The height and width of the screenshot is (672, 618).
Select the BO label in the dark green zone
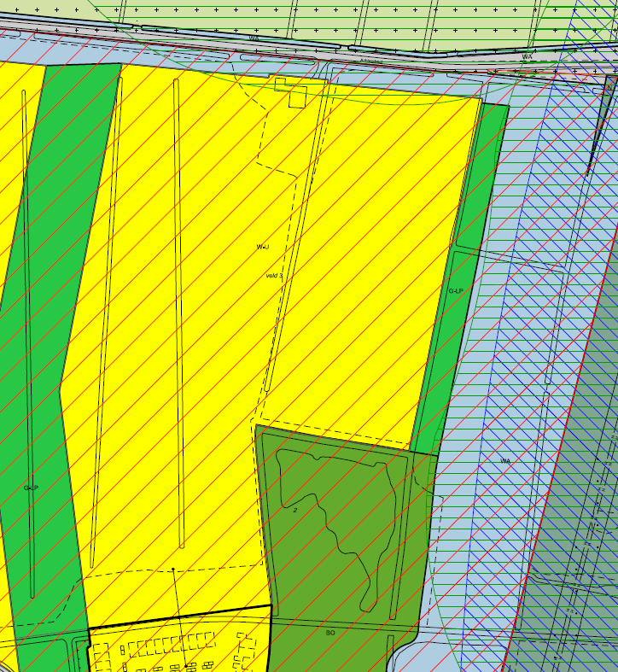pos(330,633)
